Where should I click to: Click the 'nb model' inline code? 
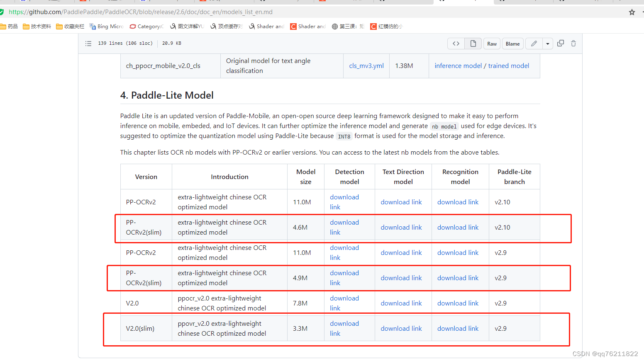point(444,126)
